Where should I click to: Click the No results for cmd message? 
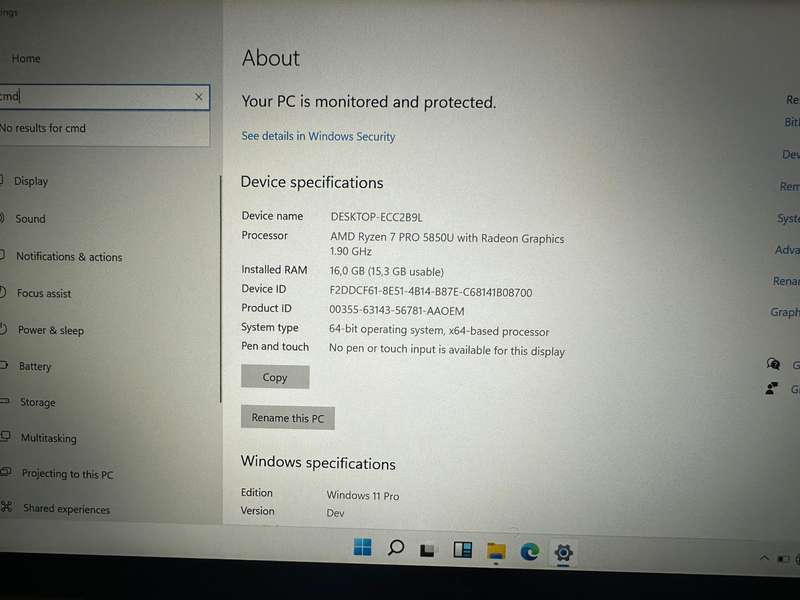(x=43, y=128)
